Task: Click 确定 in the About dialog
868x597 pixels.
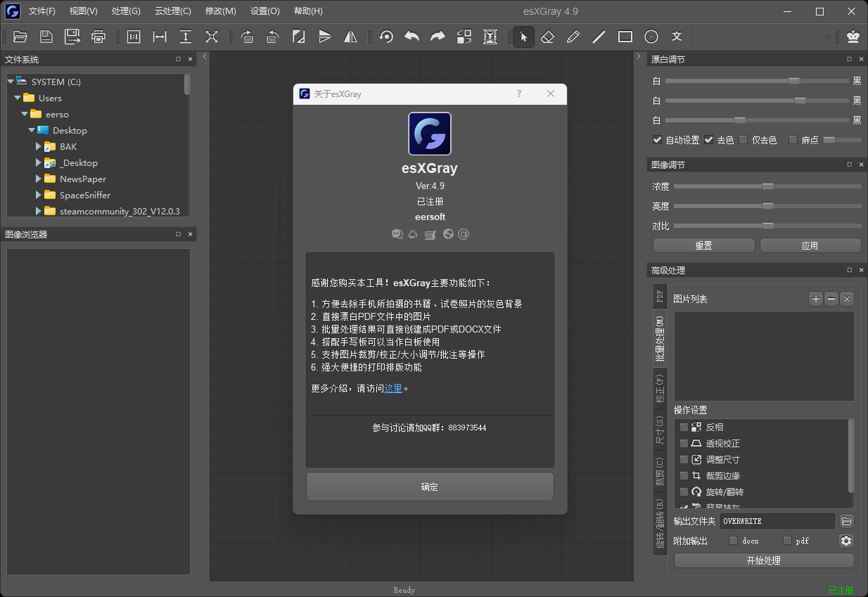Action: [x=430, y=487]
